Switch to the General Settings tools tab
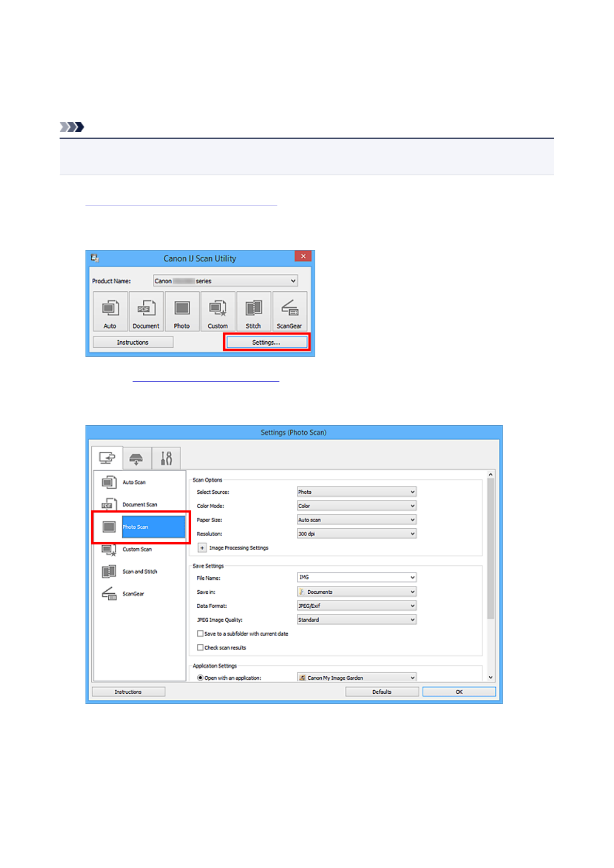614x868 pixels. click(166, 458)
